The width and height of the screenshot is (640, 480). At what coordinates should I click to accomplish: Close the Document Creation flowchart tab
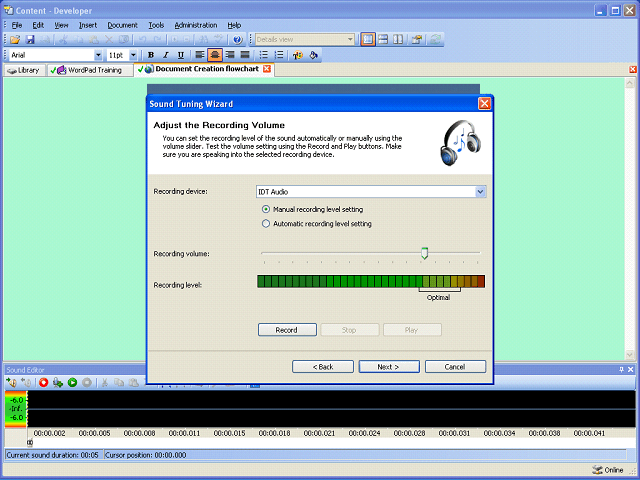click(x=267, y=69)
